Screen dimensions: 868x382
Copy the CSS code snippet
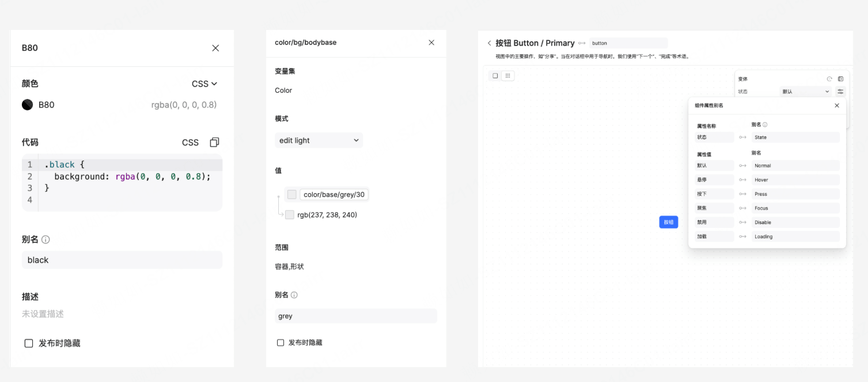coord(214,142)
